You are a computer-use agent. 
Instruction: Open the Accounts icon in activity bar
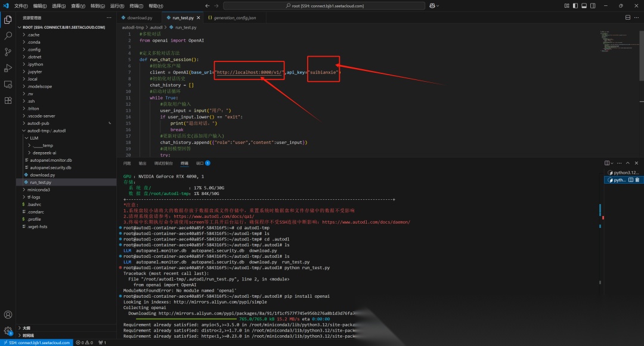[x=8, y=314]
